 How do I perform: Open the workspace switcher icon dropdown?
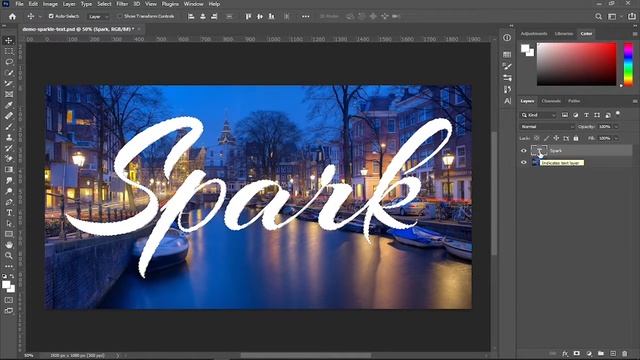[x=614, y=16]
